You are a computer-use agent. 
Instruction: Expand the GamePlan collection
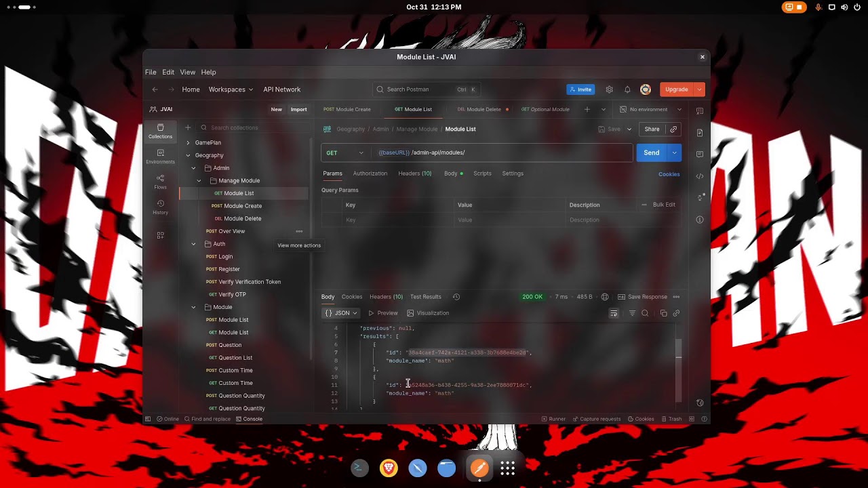coord(189,143)
